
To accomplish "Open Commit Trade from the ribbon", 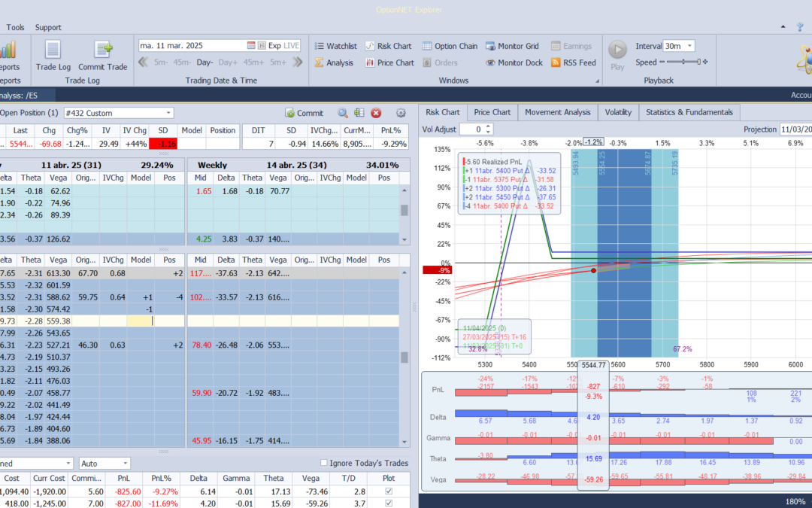I will [x=102, y=56].
